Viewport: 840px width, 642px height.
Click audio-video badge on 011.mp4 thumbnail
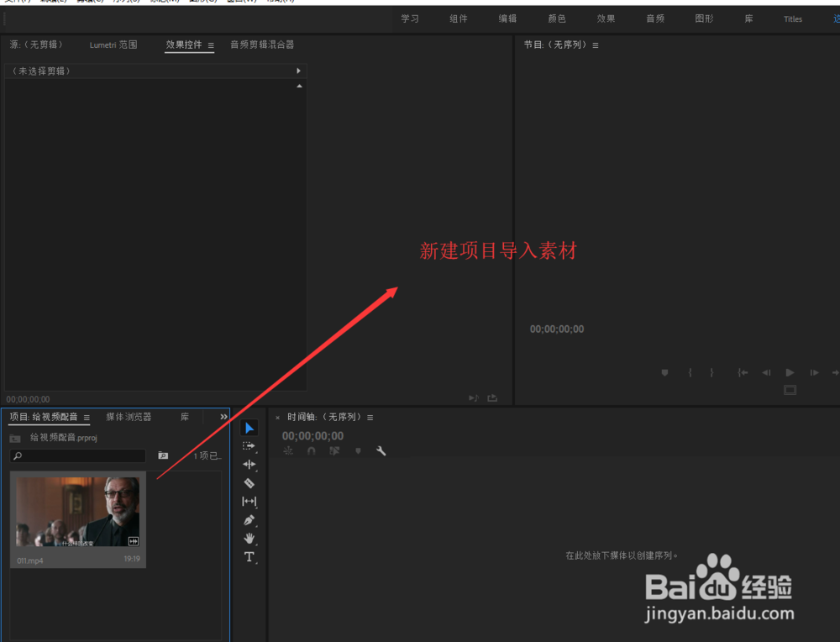pos(134,540)
